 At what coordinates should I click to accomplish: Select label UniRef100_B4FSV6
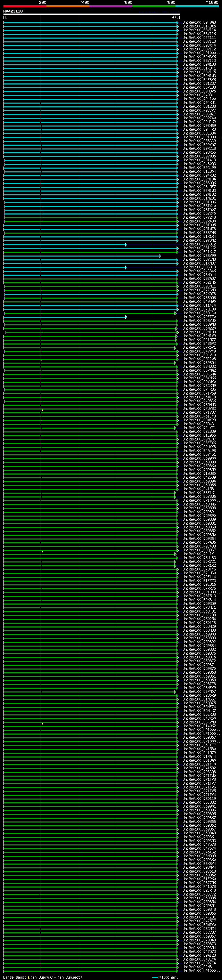coord(199,80)
